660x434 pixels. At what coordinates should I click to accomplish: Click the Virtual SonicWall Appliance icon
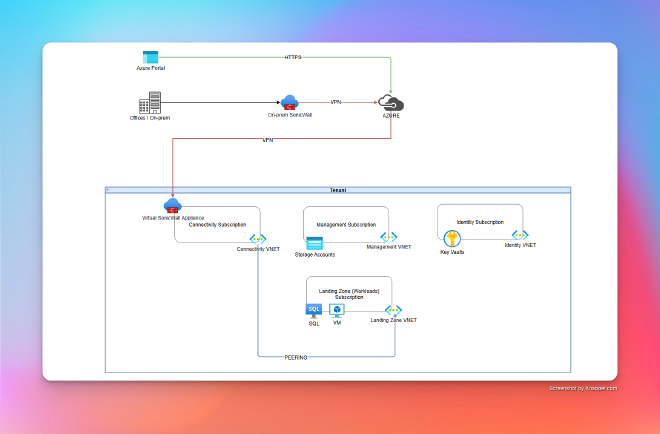click(172, 205)
